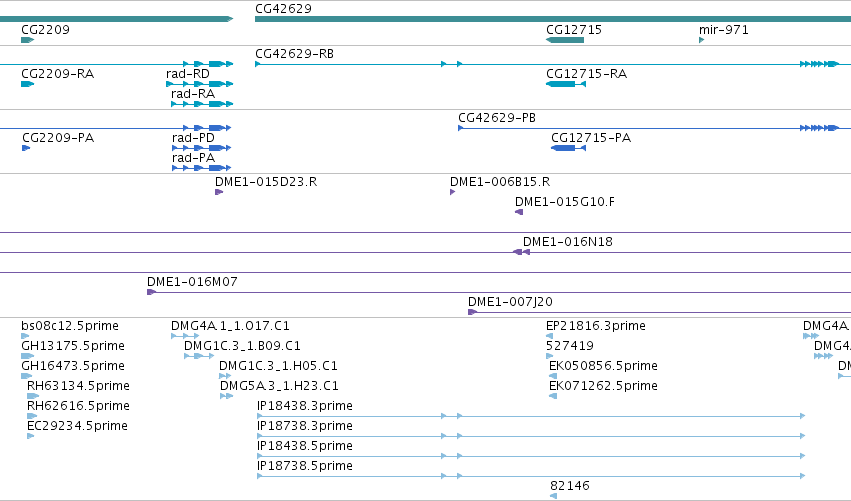Viewport: 851px width, 501px height.
Task: Click the arrow glyph under EP21816.3prime
Action: coord(549,336)
